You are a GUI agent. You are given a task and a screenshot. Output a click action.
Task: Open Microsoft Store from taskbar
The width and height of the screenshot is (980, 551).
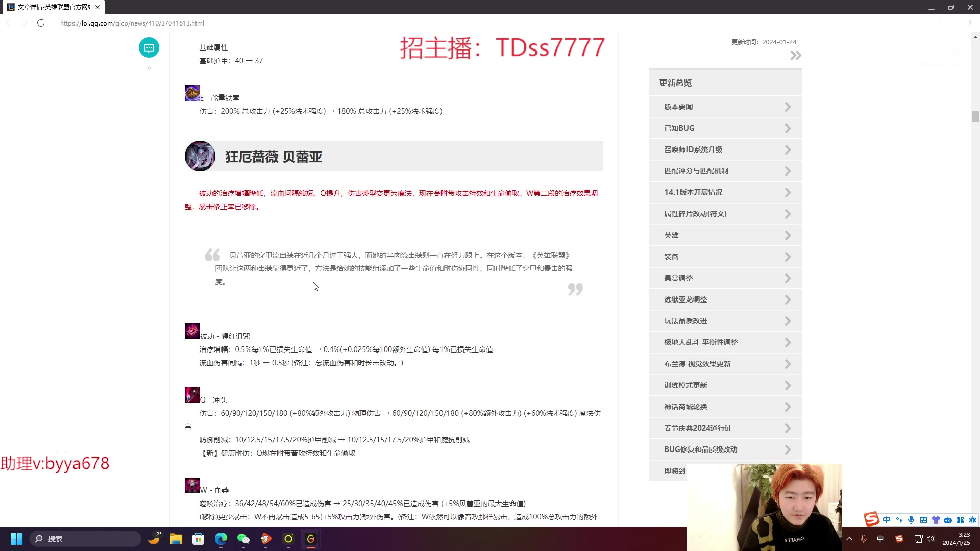[x=199, y=539]
